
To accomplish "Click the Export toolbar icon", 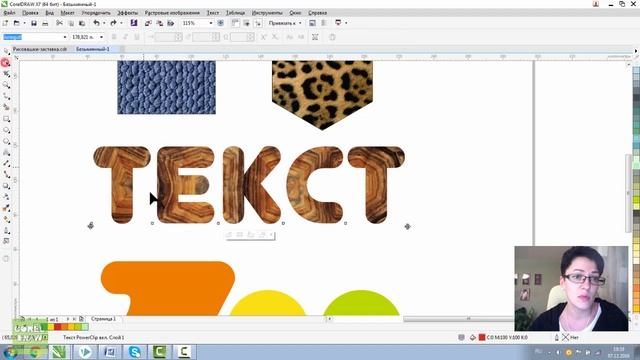I will click(x=160, y=23).
